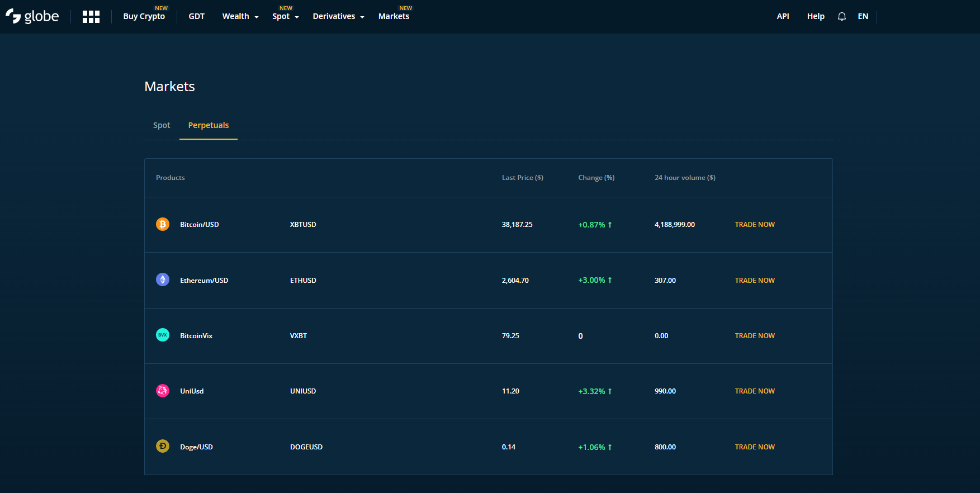Open the notifications bell icon

click(841, 17)
